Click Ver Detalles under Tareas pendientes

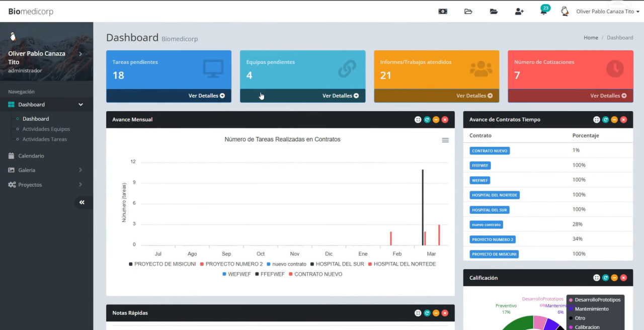click(206, 96)
